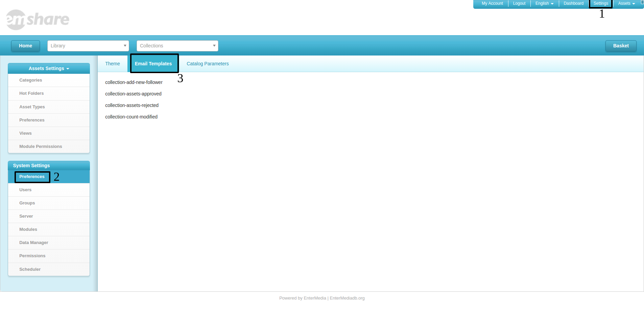Select Preferences under System Settings
644x330 pixels.
click(x=49, y=177)
